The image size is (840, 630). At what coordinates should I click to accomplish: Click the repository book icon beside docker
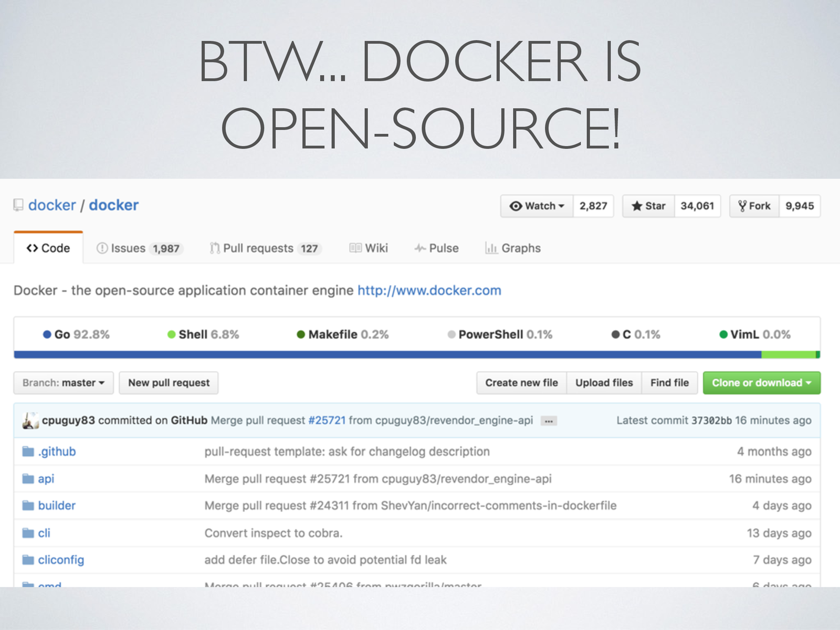point(18,205)
